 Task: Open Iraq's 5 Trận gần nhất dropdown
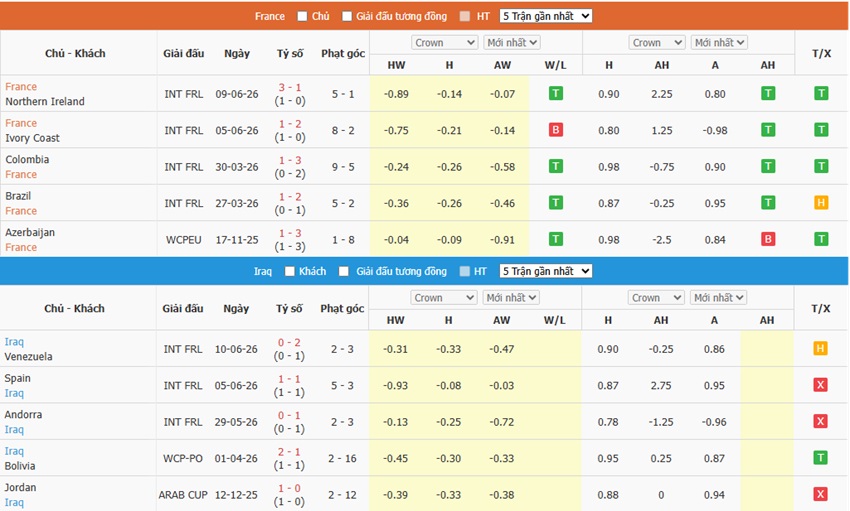(x=546, y=271)
